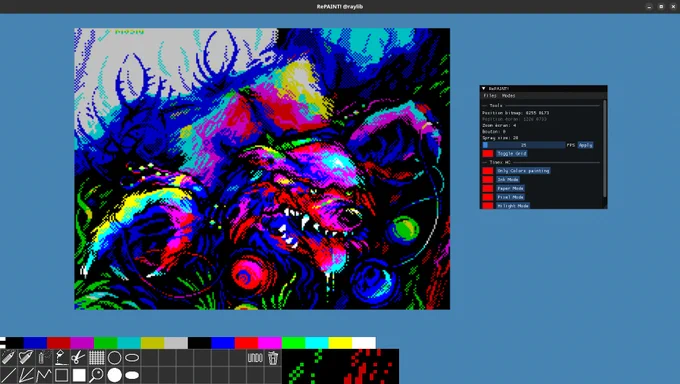Screen dimensions: 680x384
Task: Select the pencil drawing tool
Action: tap(8, 358)
